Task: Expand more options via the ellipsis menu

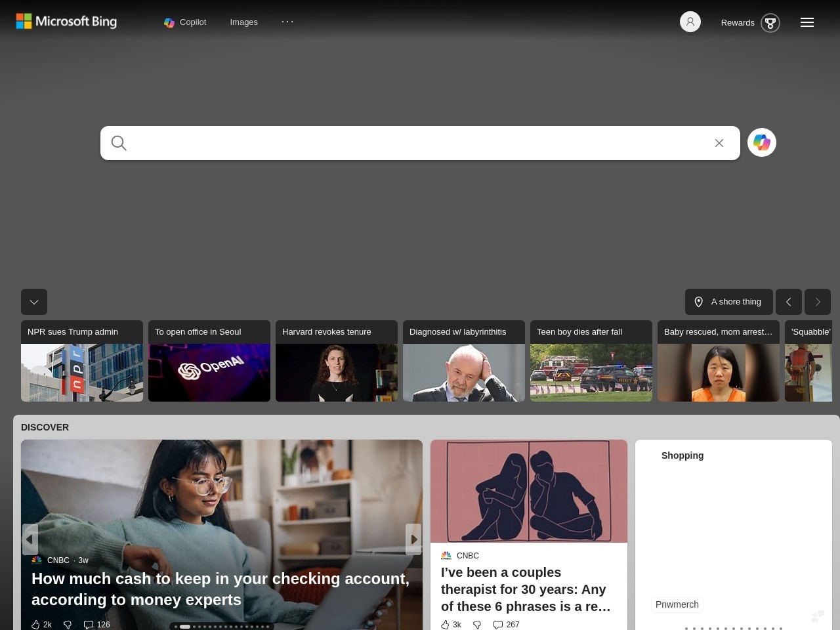Action: click(287, 22)
